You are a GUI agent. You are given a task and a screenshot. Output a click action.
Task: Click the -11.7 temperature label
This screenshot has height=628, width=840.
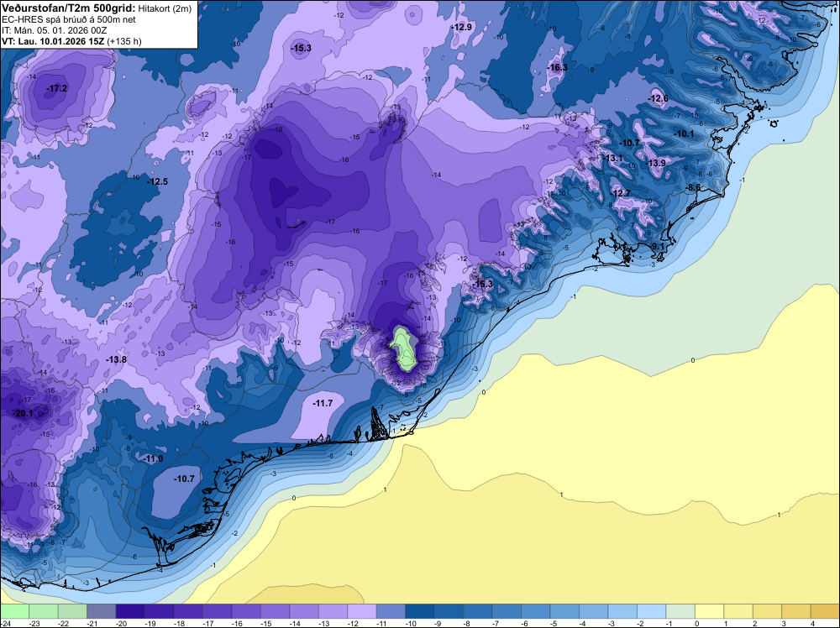[x=323, y=403]
